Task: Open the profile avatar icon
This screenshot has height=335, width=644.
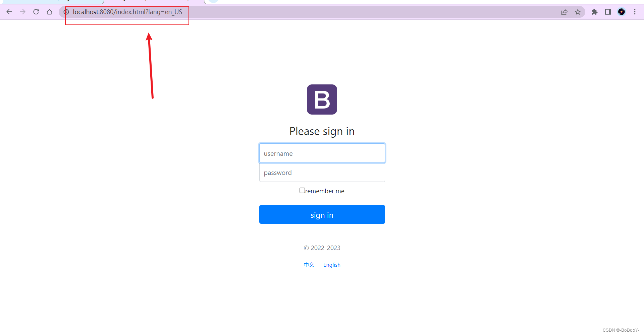Action: tap(622, 12)
